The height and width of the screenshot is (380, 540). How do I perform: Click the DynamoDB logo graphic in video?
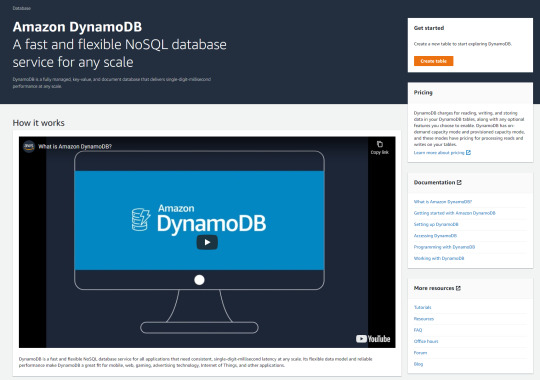199,219
